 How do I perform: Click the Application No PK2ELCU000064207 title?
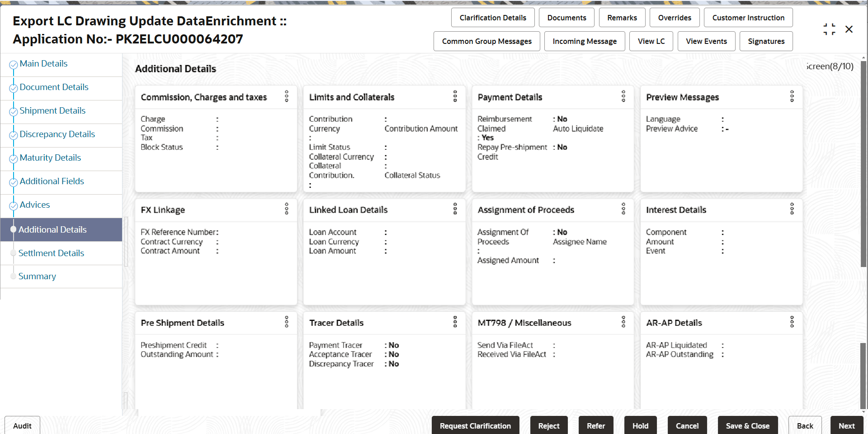pyautogui.click(x=128, y=39)
